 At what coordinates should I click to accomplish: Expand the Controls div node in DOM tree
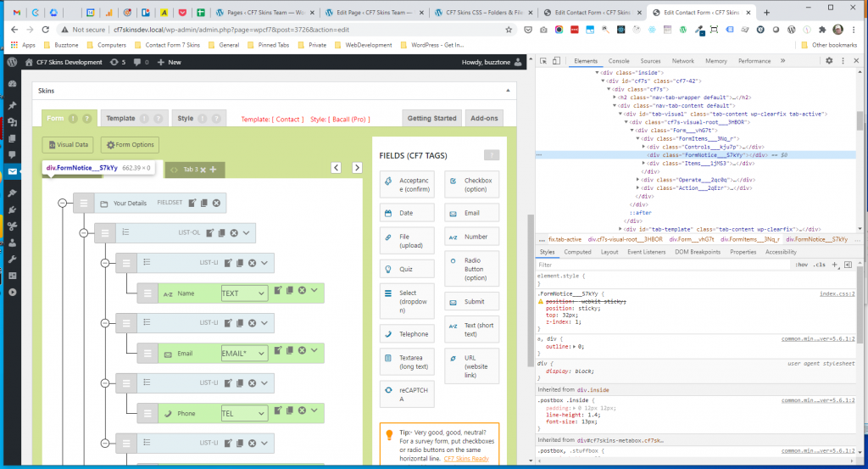tap(644, 146)
